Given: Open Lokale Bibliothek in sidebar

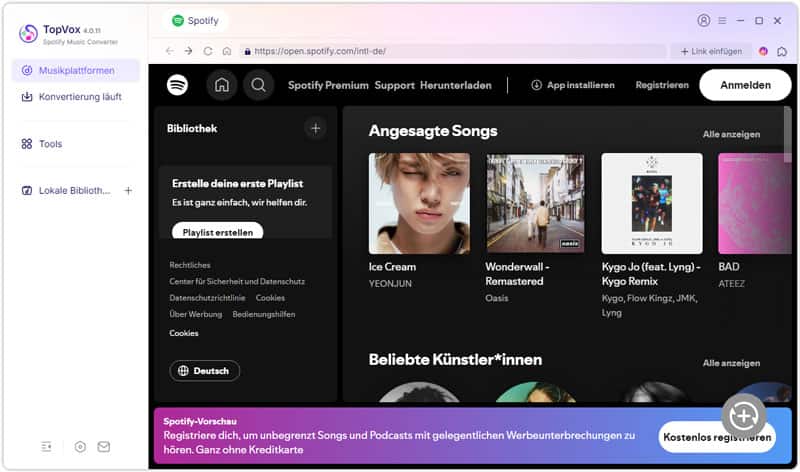Looking at the screenshot, I should click(x=66, y=190).
